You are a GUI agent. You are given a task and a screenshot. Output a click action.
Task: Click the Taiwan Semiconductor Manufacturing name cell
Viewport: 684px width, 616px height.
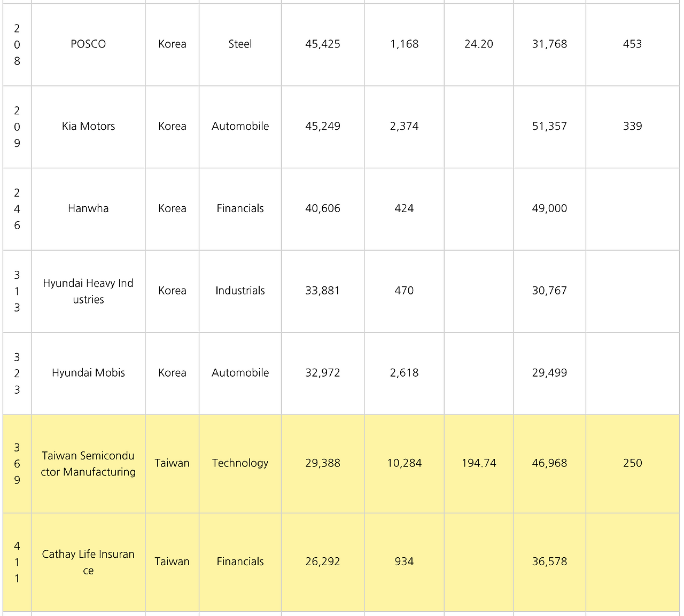pos(88,464)
